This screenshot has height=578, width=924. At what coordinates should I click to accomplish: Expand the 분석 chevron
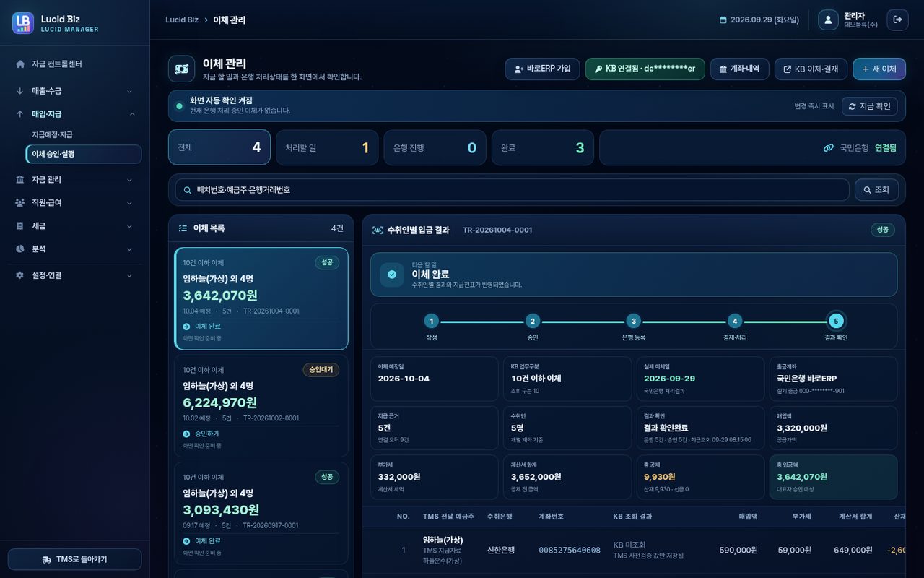coord(129,249)
